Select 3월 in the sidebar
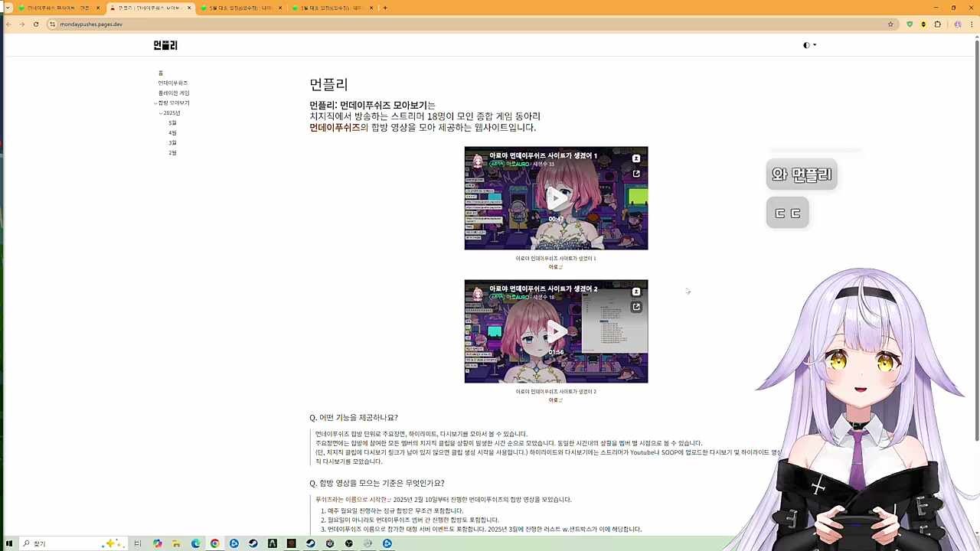This screenshot has width=980, height=551. [172, 142]
